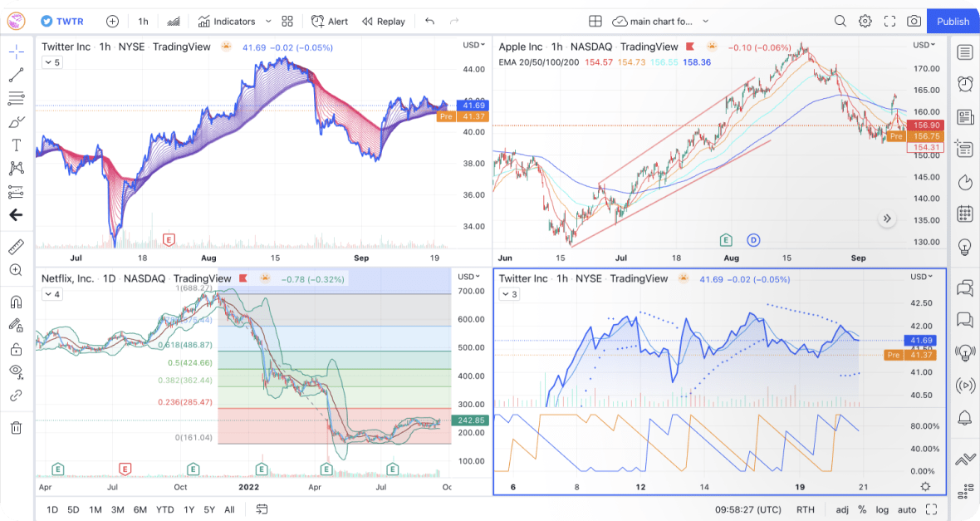Open notifications via the bell icon
This screenshot has width=980, height=521.
pos(964,416)
